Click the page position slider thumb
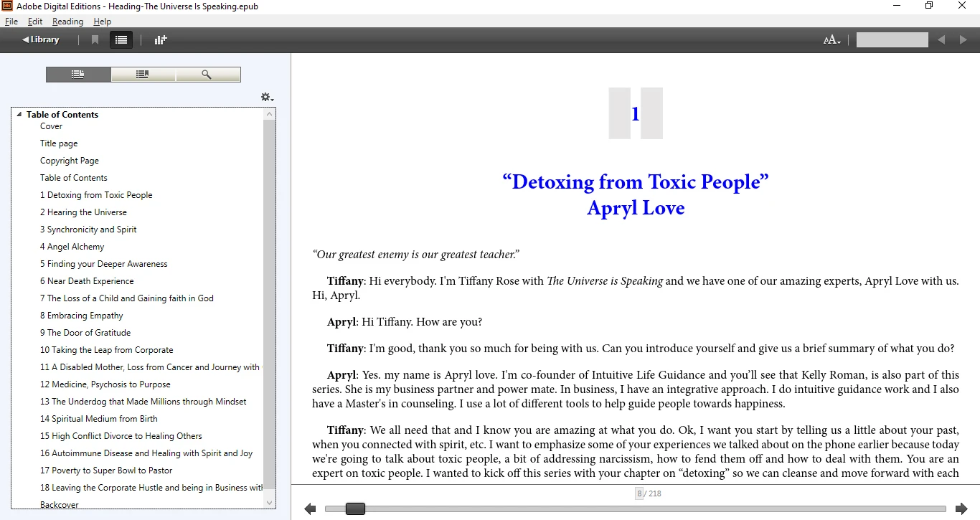This screenshot has width=980, height=520. click(x=355, y=509)
